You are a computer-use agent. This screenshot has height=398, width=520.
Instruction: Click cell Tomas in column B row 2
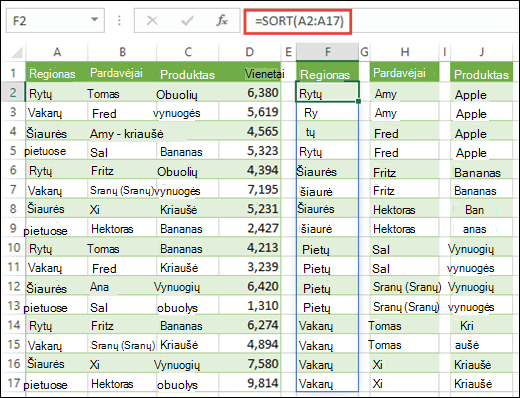click(x=122, y=92)
